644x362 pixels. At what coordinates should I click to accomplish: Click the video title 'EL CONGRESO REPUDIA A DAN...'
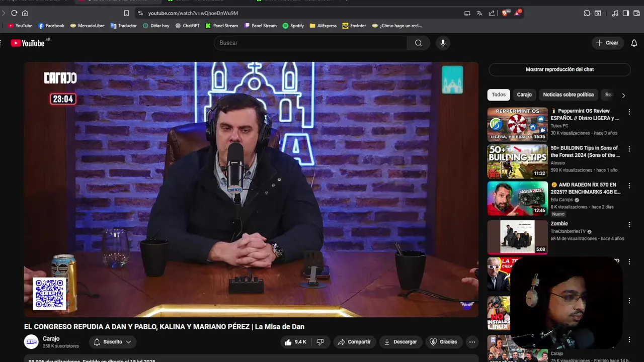click(164, 327)
